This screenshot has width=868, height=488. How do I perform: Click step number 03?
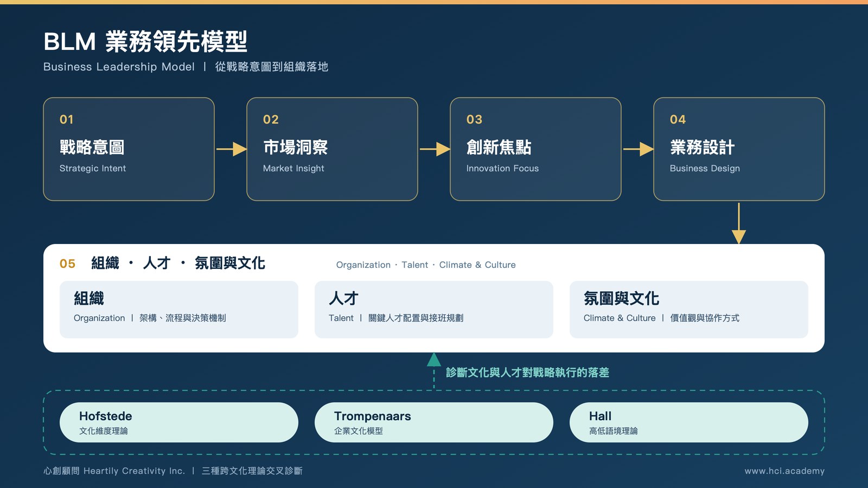click(474, 119)
